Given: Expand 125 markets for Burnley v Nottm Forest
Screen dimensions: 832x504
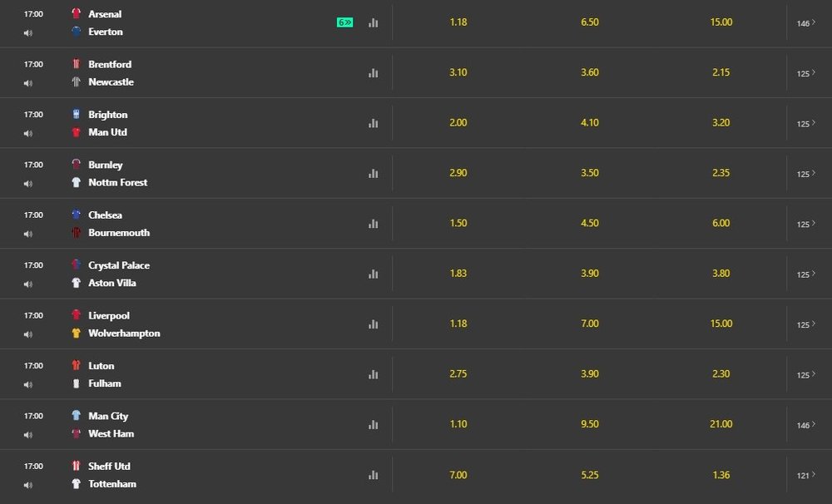Looking at the screenshot, I should click(x=805, y=174).
